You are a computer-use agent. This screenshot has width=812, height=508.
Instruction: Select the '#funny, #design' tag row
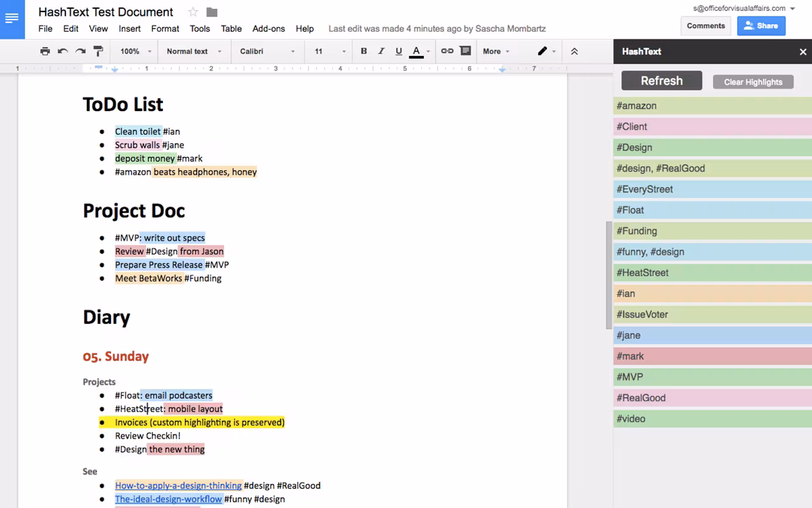tap(712, 252)
